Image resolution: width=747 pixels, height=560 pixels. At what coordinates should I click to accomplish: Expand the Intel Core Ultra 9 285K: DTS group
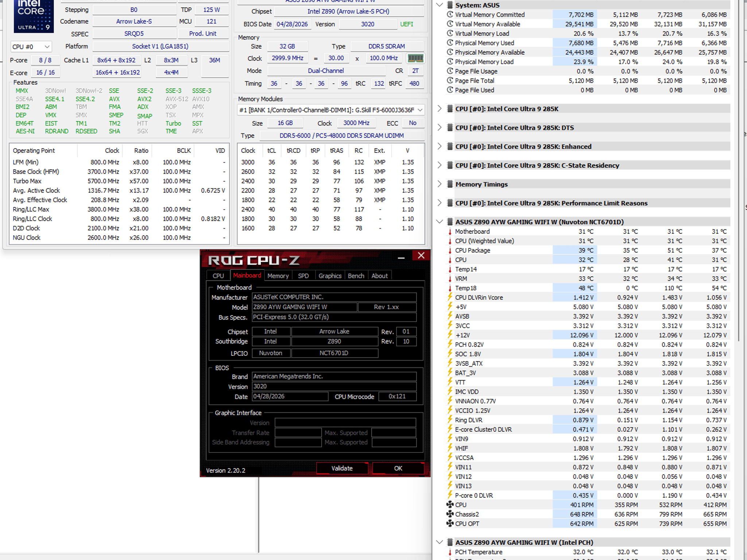click(440, 128)
